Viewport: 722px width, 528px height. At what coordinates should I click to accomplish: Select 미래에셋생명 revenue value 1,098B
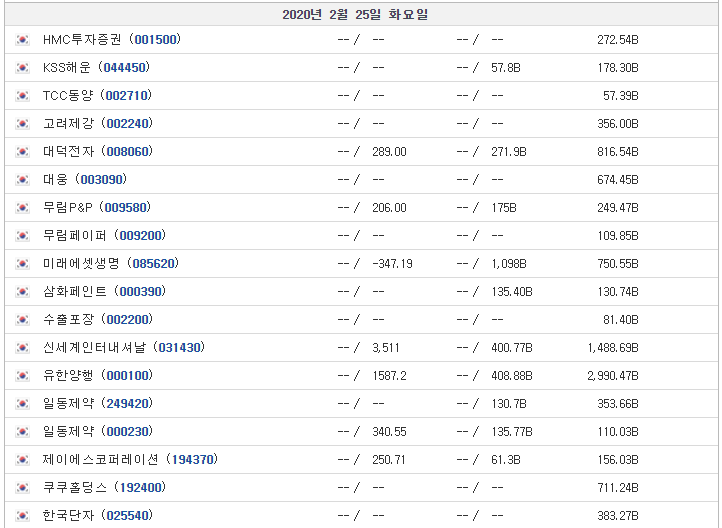point(508,264)
